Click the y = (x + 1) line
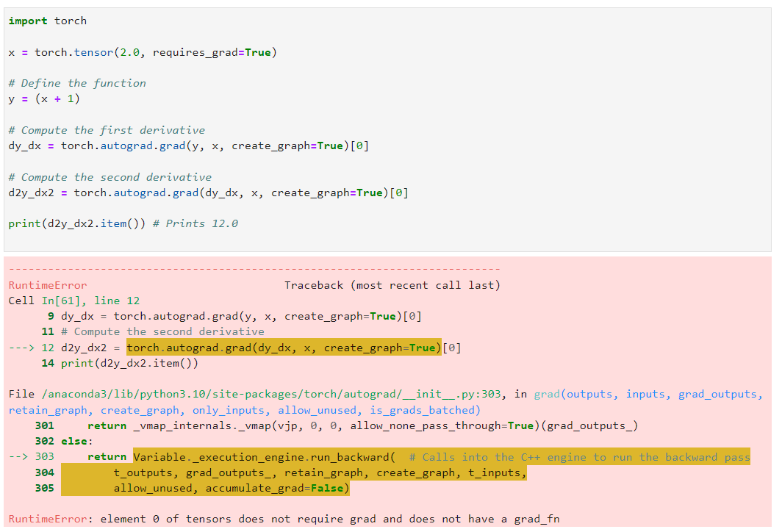The image size is (782, 532). 44,98
